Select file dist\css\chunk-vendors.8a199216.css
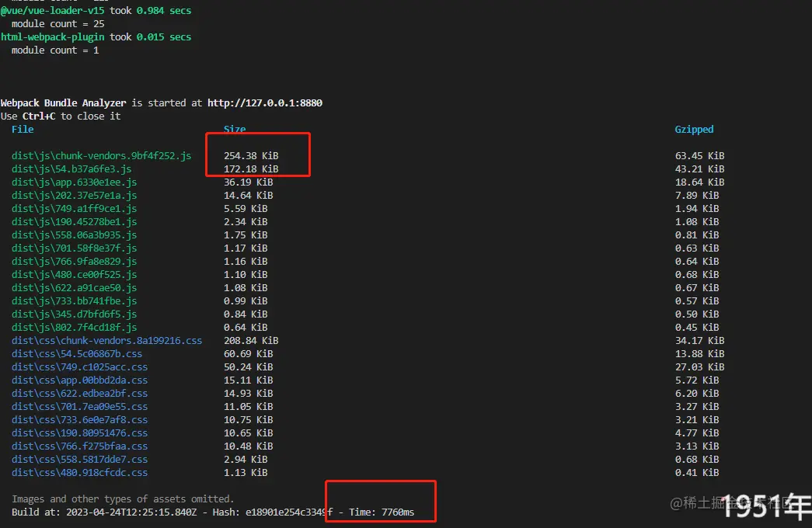 (106, 341)
